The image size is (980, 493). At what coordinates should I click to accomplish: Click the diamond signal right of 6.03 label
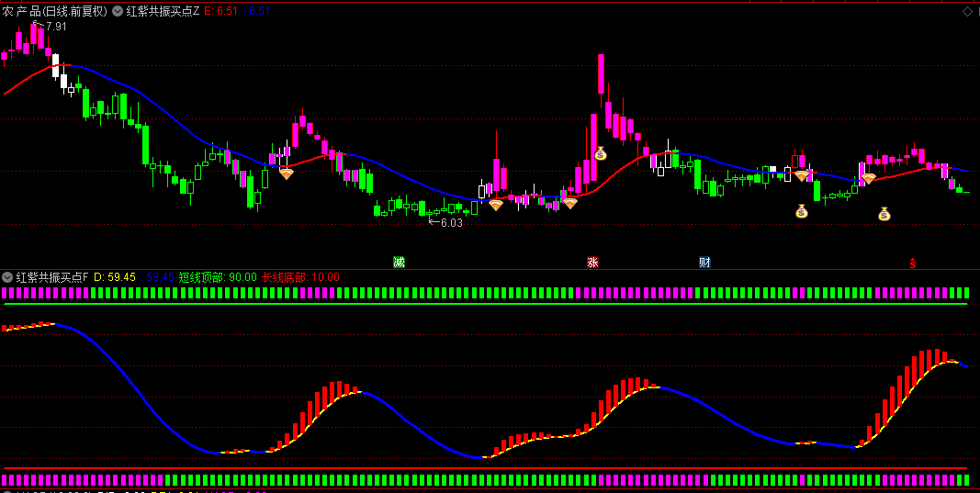coord(496,205)
